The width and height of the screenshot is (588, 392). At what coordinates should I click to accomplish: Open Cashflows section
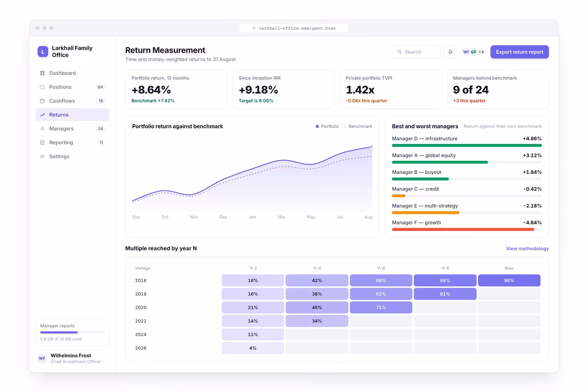73,101
